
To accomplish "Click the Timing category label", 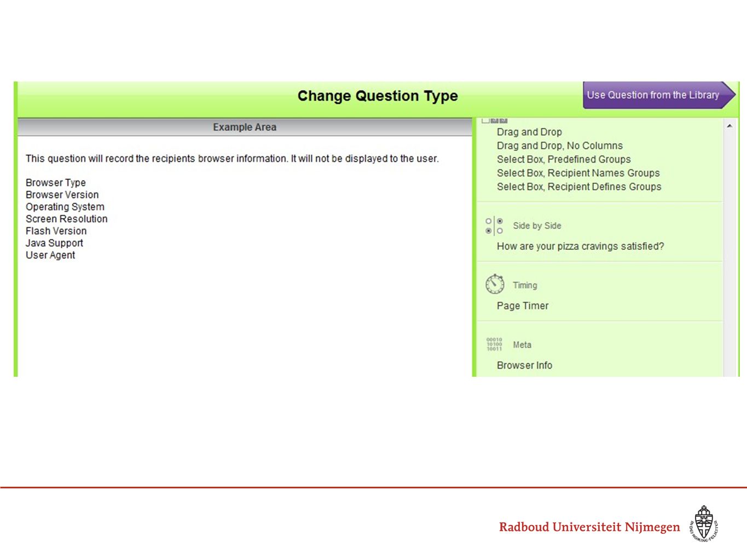I will (525, 285).
